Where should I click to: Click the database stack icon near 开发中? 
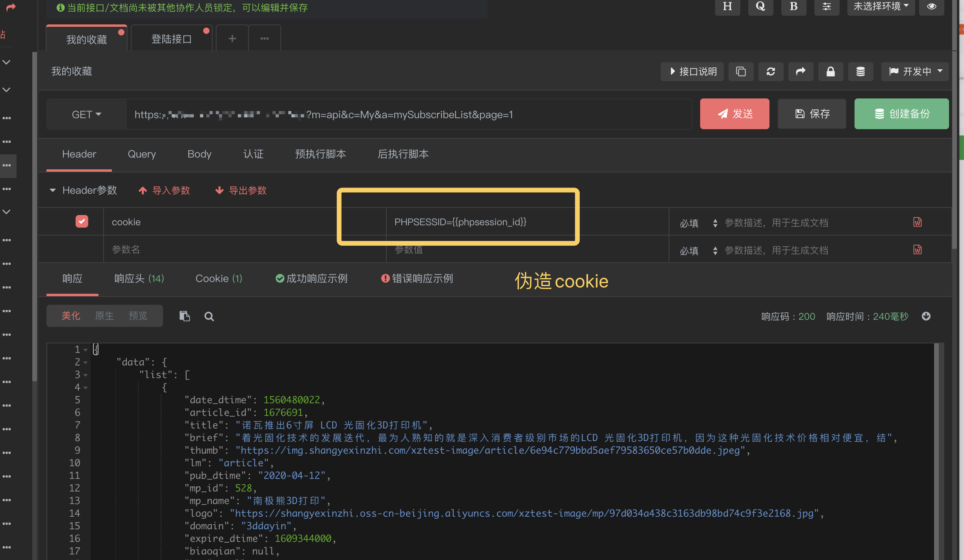[861, 72]
